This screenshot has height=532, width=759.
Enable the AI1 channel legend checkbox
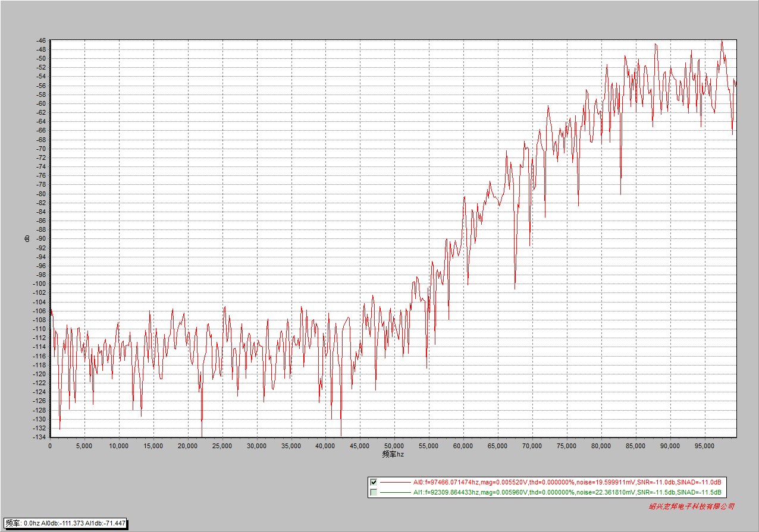[374, 492]
